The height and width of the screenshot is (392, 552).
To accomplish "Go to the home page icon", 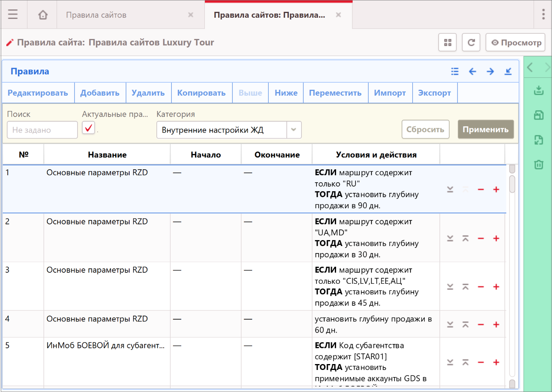I will 43,15.
